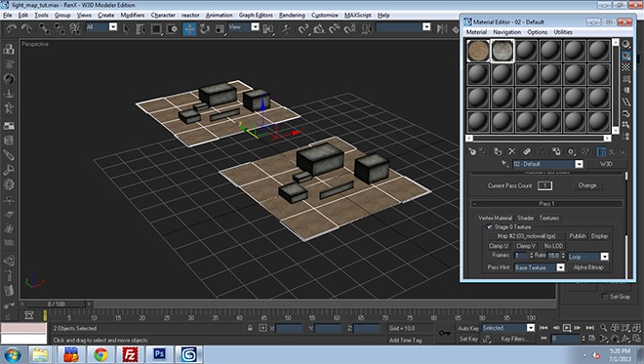Click the Rate spinner arrows
644x364 pixels.
[x=563, y=256]
